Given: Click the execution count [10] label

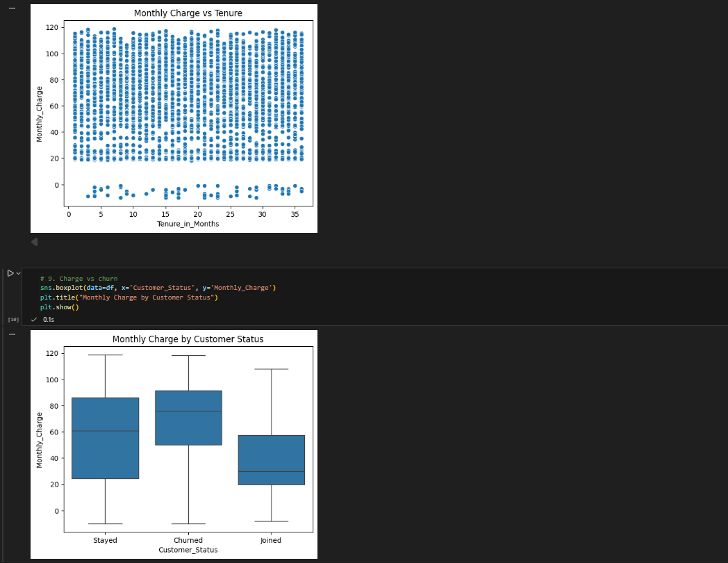Looking at the screenshot, I should pos(12,319).
